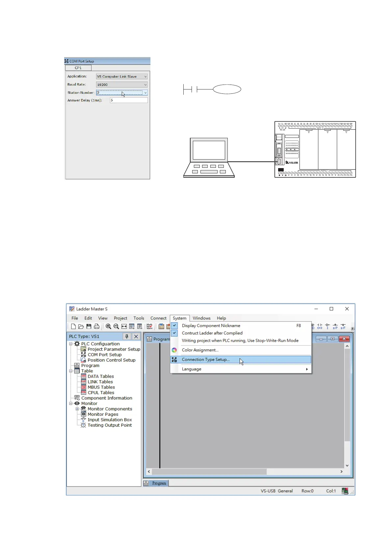
Task: Open Input Simulation Box tree item
Action: [x=110, y=420]
